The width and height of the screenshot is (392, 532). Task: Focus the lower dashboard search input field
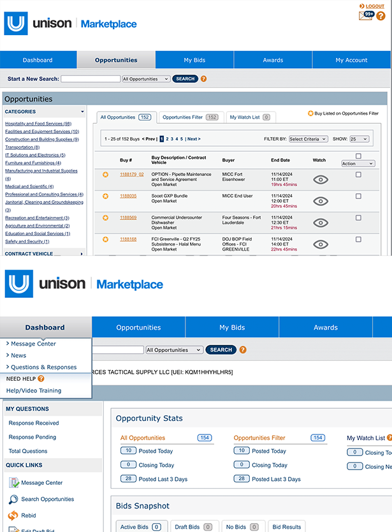[118, 350]
